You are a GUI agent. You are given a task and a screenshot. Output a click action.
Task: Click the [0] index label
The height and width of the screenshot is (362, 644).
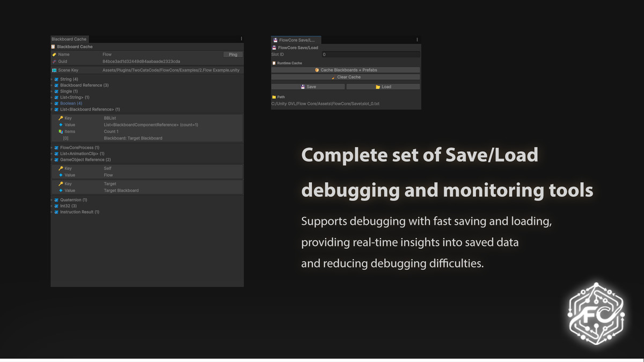(66, 138)
